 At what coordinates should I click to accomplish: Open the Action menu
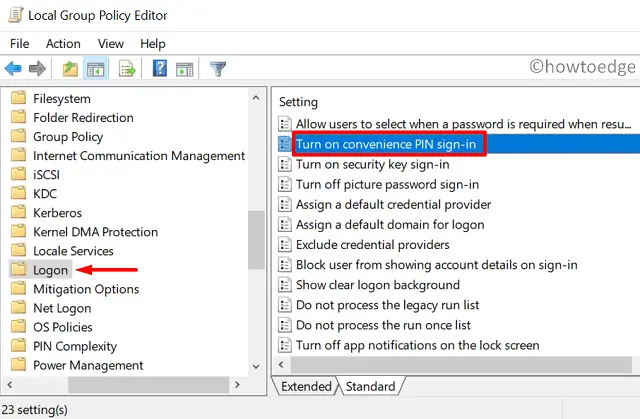pos(63,44)
